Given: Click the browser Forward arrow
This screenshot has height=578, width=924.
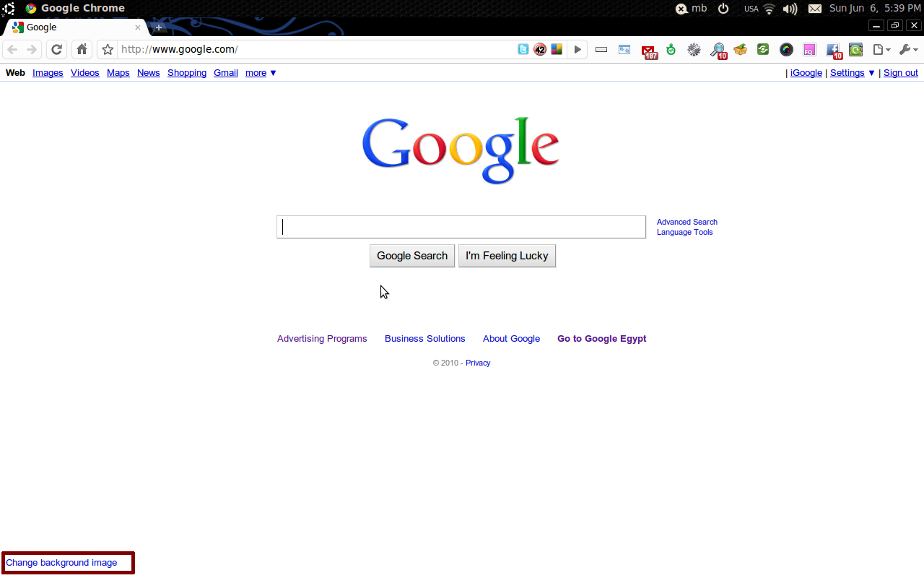Looking at the screenshot, I should click(x=32, y=50).
